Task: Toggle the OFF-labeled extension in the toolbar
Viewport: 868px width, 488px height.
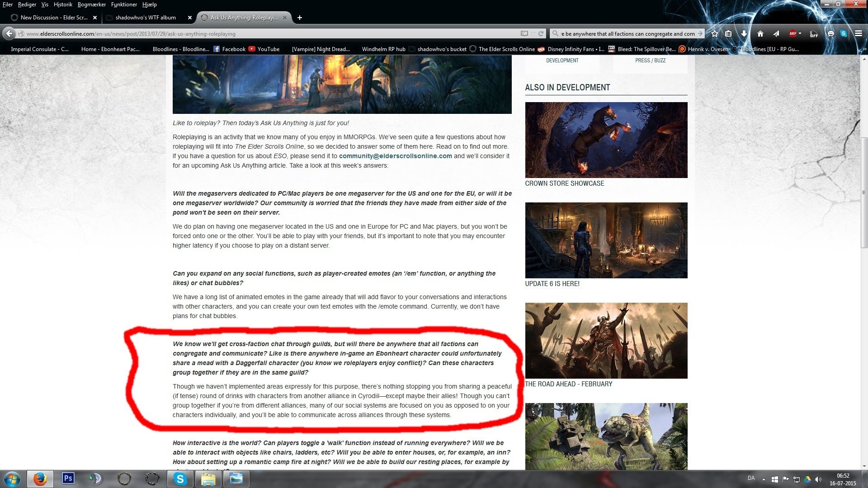Action: coord(813,33)
